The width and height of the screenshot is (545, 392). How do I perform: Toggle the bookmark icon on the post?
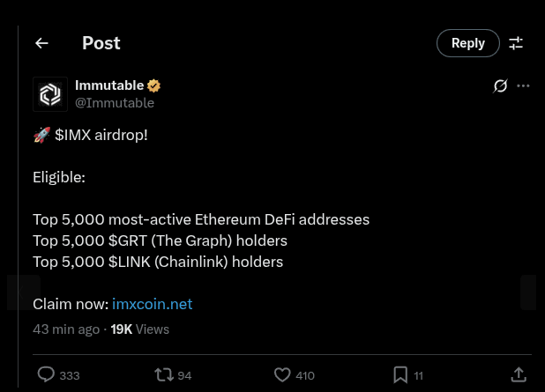pos(399,375)
